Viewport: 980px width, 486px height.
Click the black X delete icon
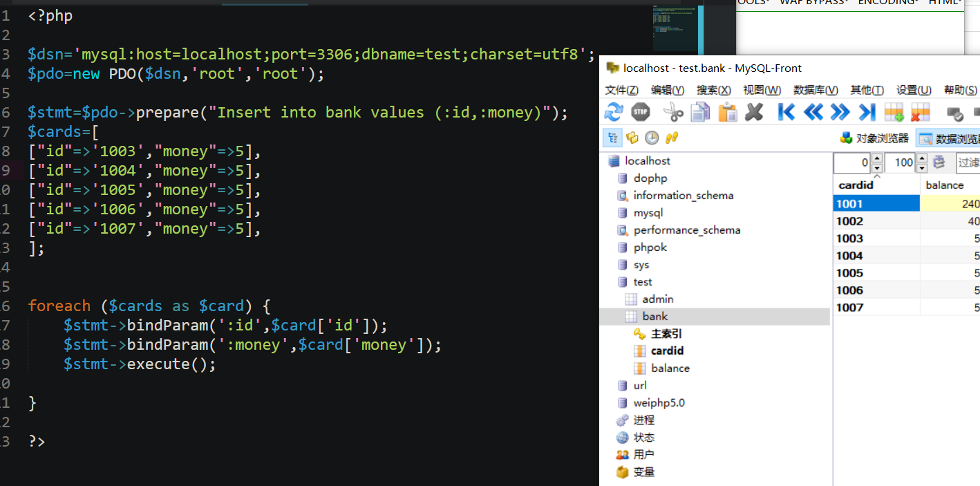pos(755,112)
